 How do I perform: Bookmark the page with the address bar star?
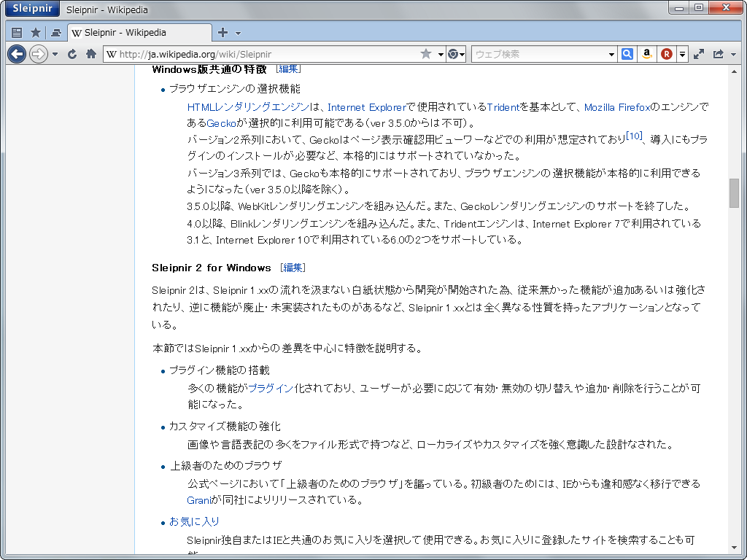tap(426, 54)
